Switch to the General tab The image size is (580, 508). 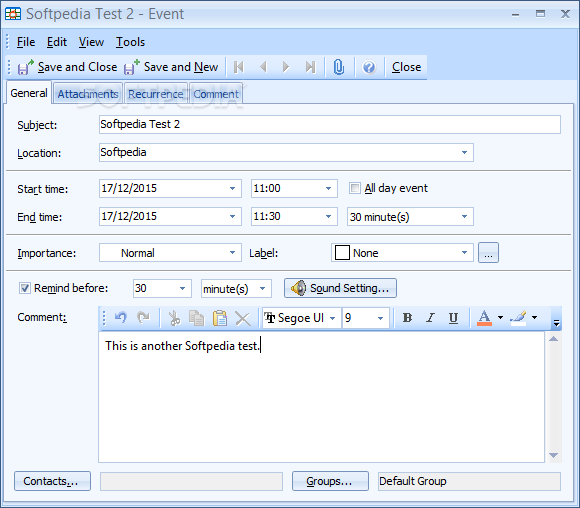[29, 93]
